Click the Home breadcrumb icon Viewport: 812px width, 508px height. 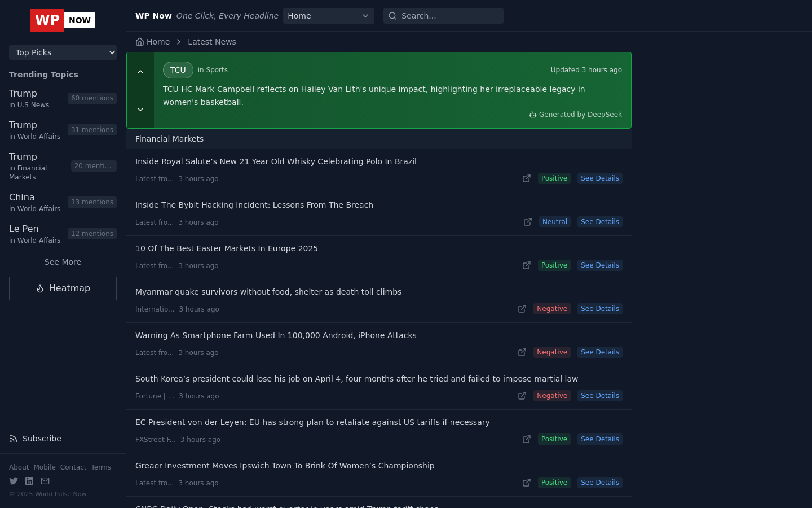click(140, 42)
